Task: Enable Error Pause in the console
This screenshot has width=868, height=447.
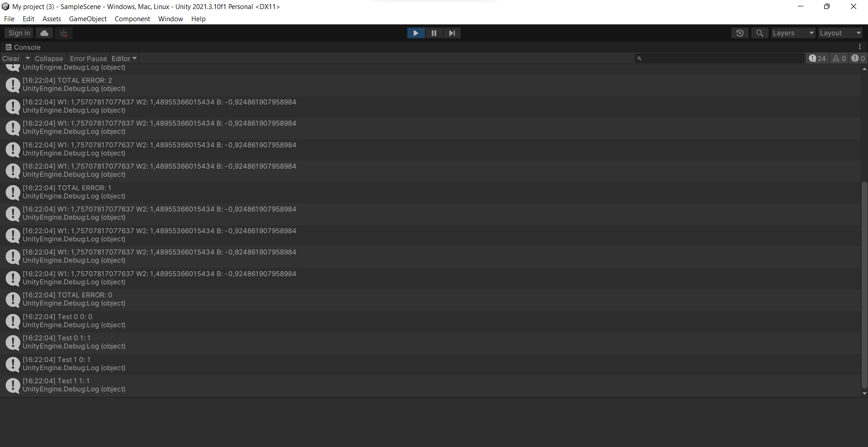Action: pyautogui.click(x=88, y=58)
